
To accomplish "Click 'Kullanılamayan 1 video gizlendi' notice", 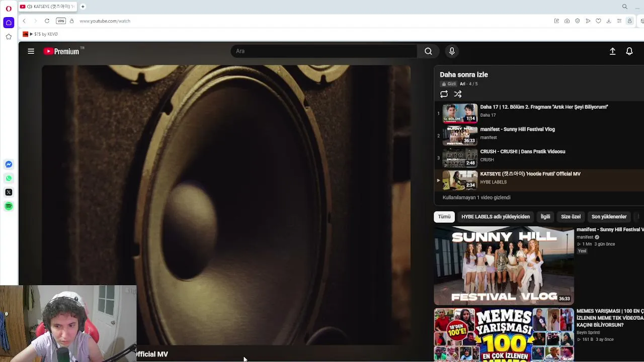I will [476, 198].
